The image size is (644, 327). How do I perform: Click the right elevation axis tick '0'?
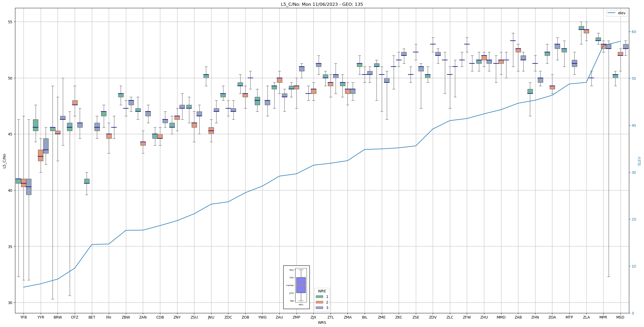pyautogui.click(x=632, y=313)
